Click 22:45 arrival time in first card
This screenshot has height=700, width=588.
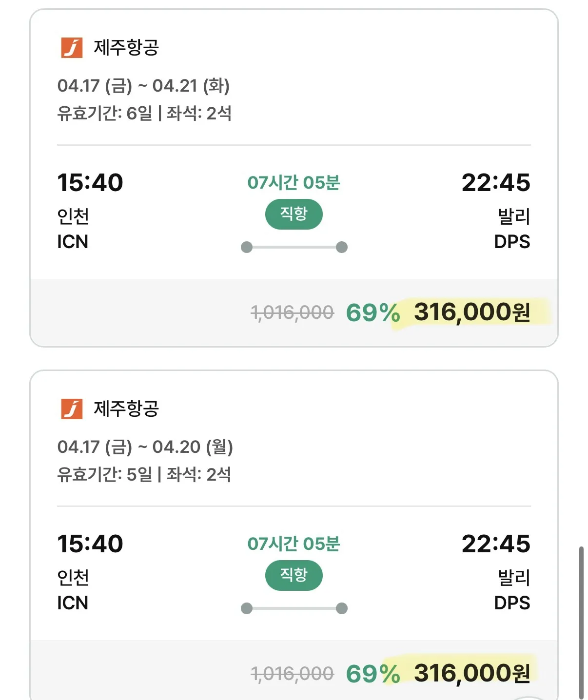pos(495,183)
